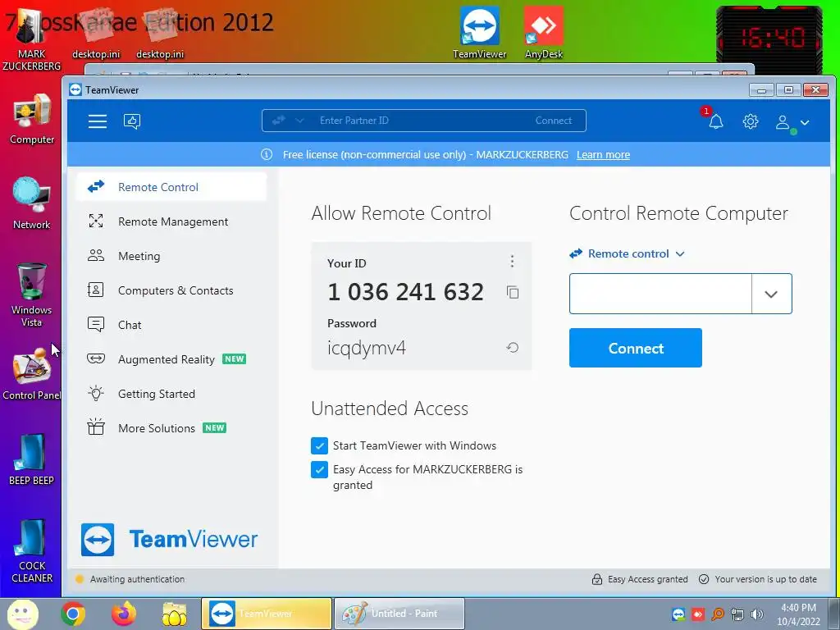Viewport: 840px width, 630px height.
Task: Launch Chrome from the taskbar
Action: click(x=73, y=614)
